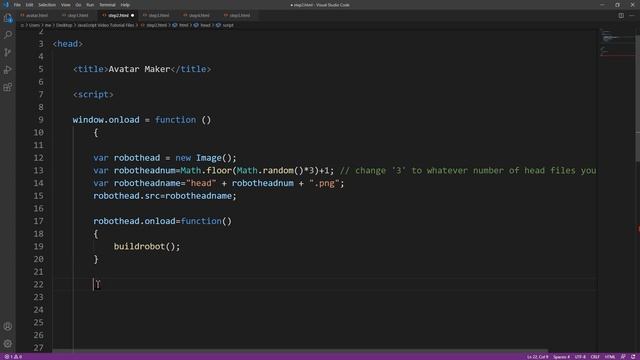The height and width of the screenshot is (360, 640).
Task: Click line number 9 in the gutter
Action: (x=40, y=120)
